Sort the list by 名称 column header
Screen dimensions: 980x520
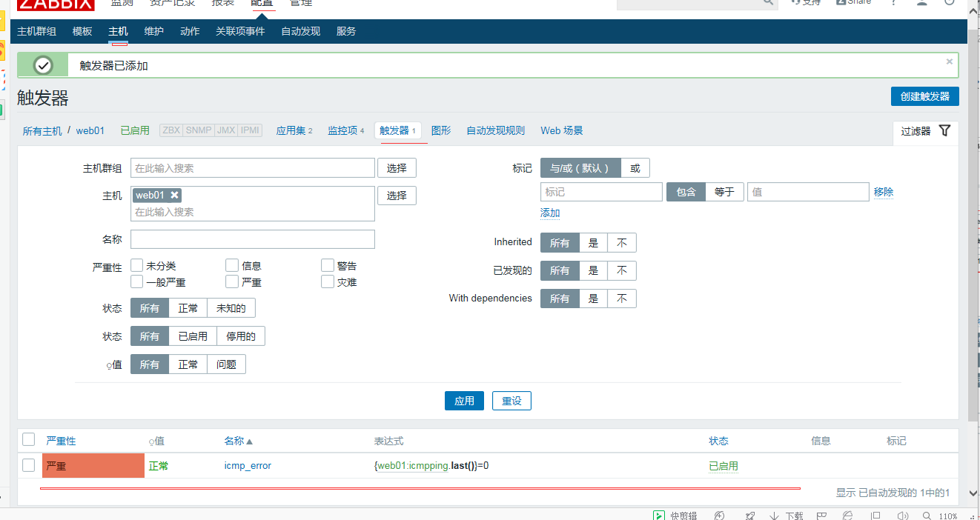tap(234, 441)
